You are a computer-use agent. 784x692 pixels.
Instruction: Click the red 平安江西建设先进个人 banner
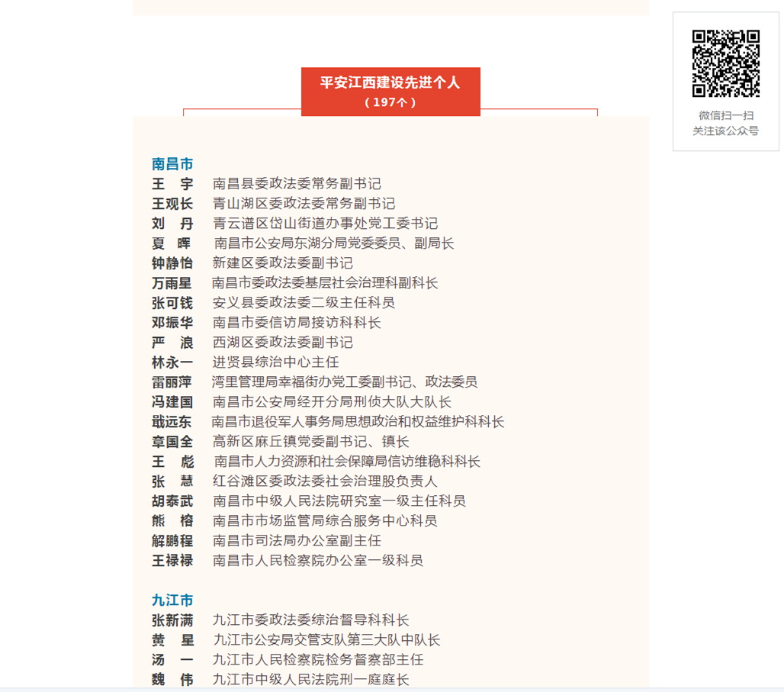click(x=390, y=91)
